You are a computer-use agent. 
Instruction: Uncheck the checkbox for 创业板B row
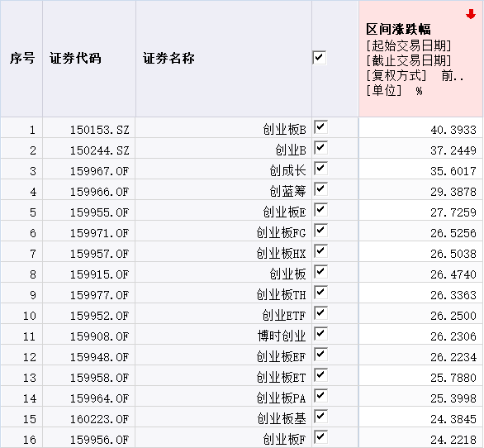(x=320, y=127)
